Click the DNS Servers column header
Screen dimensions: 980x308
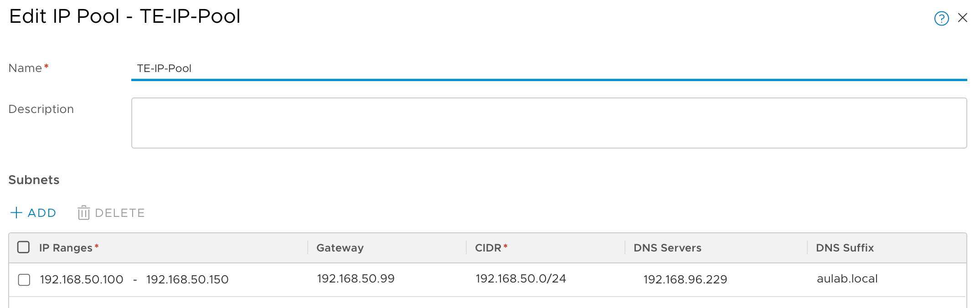tap(667, 248)
